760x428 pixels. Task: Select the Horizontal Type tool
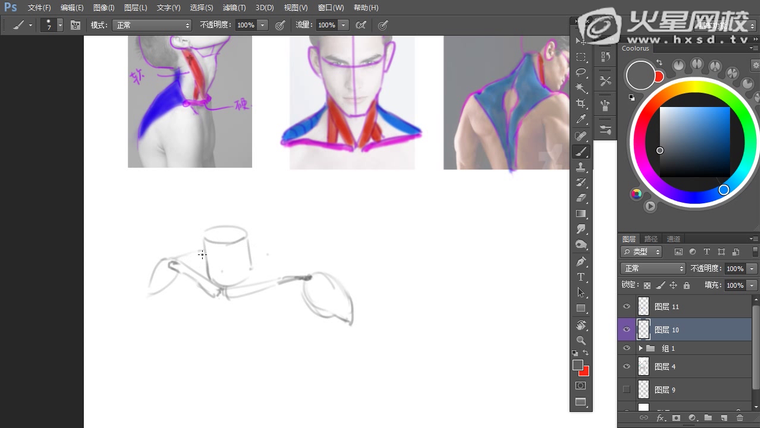click(581, 276)
